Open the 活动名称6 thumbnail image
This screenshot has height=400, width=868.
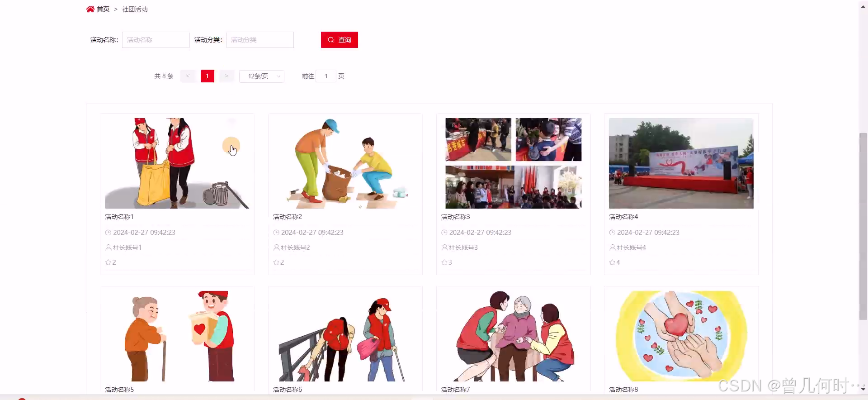pos(345,336)
